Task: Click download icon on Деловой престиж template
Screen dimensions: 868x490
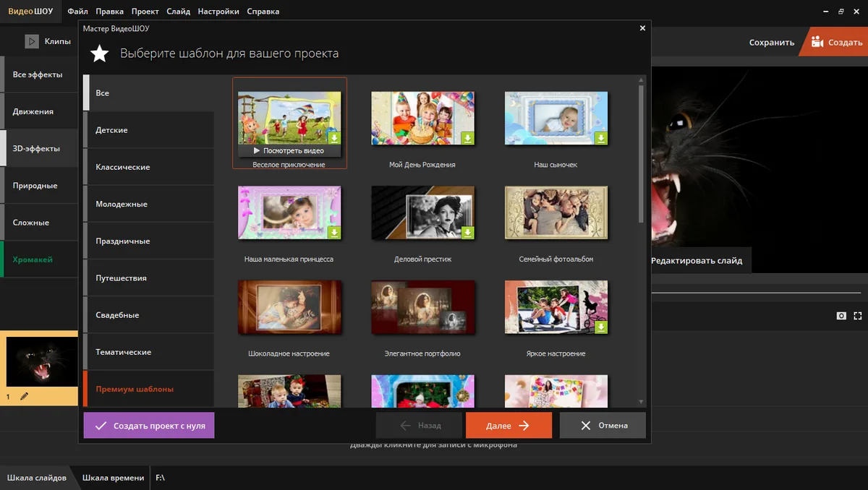Action: [467, 233]
